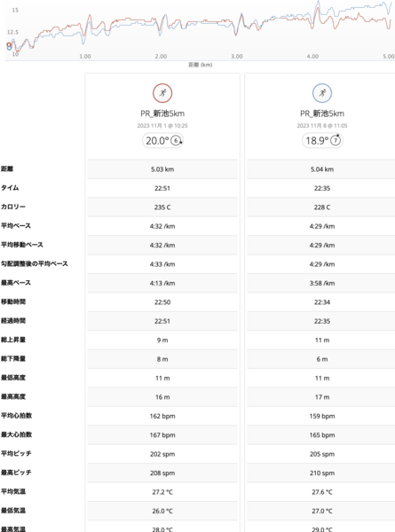
Task: Click the 8 m total descent value
Action: tap(162, 359)
